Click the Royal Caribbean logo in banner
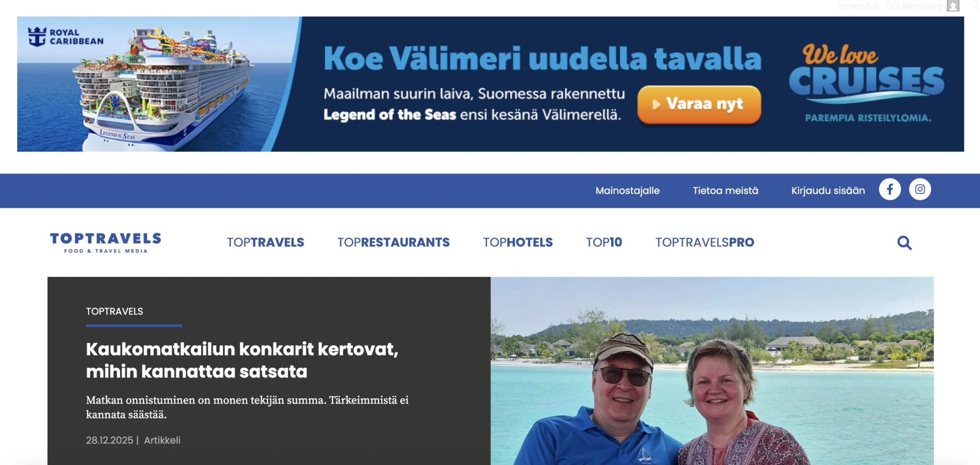980x465 pixels. [66, 37]
